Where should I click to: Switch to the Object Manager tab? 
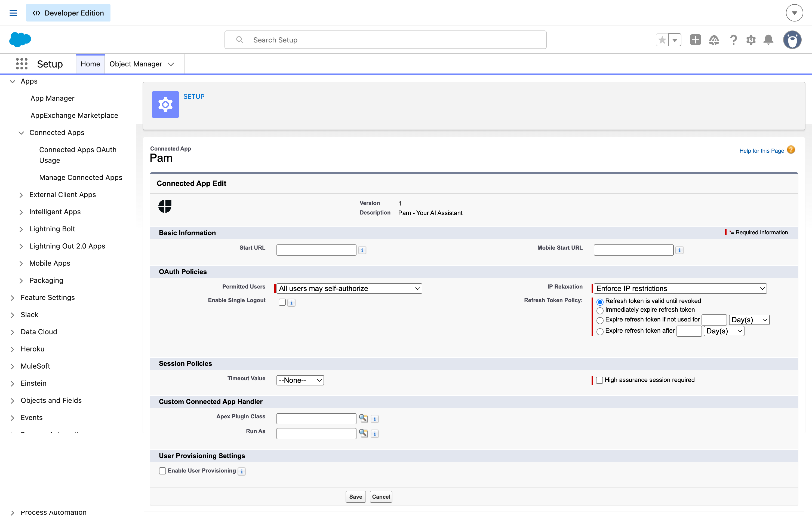136,64
